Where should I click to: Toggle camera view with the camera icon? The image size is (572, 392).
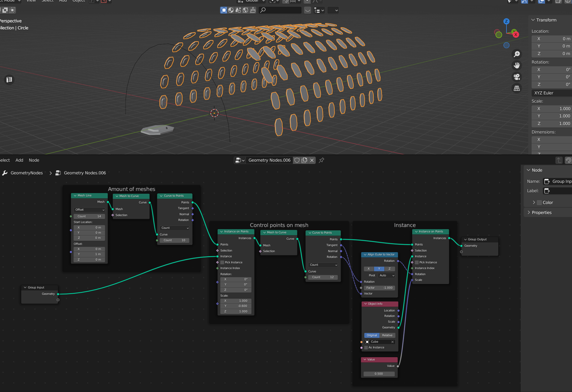pyautogui.click(x=517, y=77)
